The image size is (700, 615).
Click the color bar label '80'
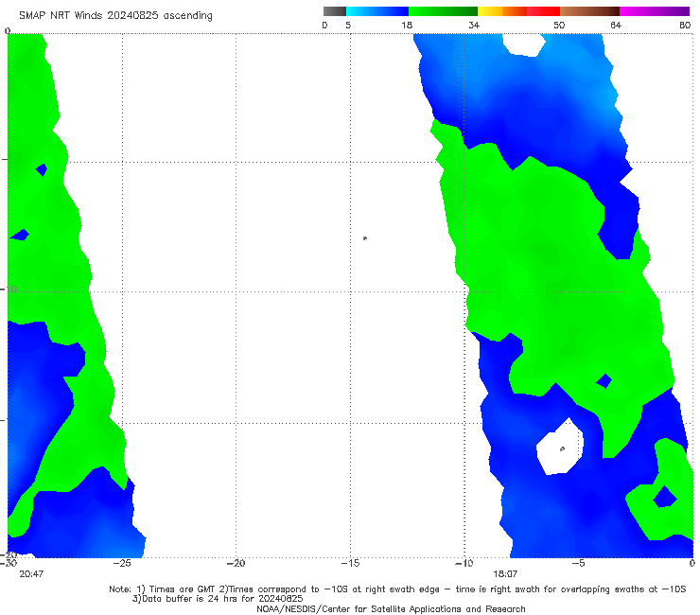(685, 25)
